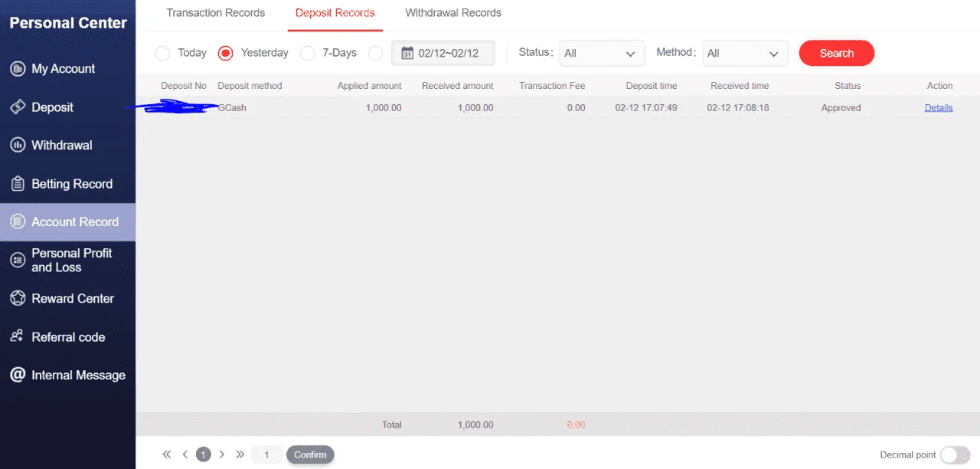Click the Withdrawal chart icon

(x=18, y=145)
